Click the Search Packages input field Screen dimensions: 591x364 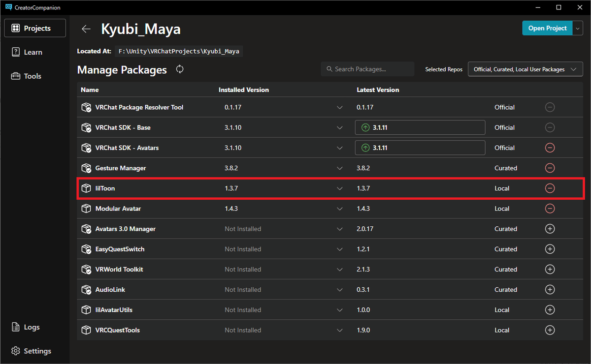pyautogui.click(x=367, y=69)
